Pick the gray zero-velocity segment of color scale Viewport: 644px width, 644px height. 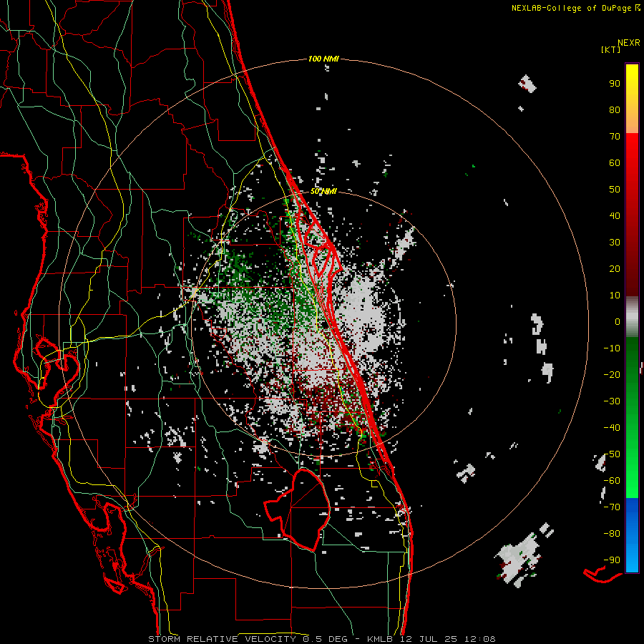pos(632,317)
